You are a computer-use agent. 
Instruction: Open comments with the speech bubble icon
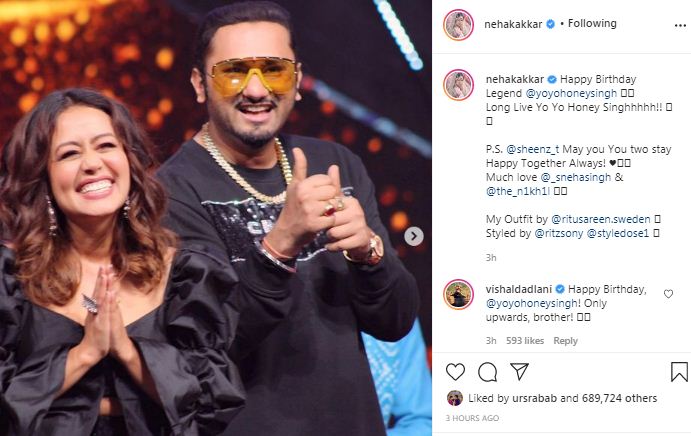tap(487, 372)
